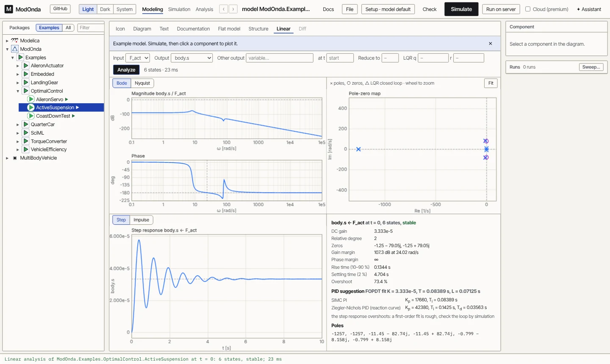The width and height of the screenshot is (610, 364).
Task: Show All packages in the browser
Action: (x=68, y=28)
